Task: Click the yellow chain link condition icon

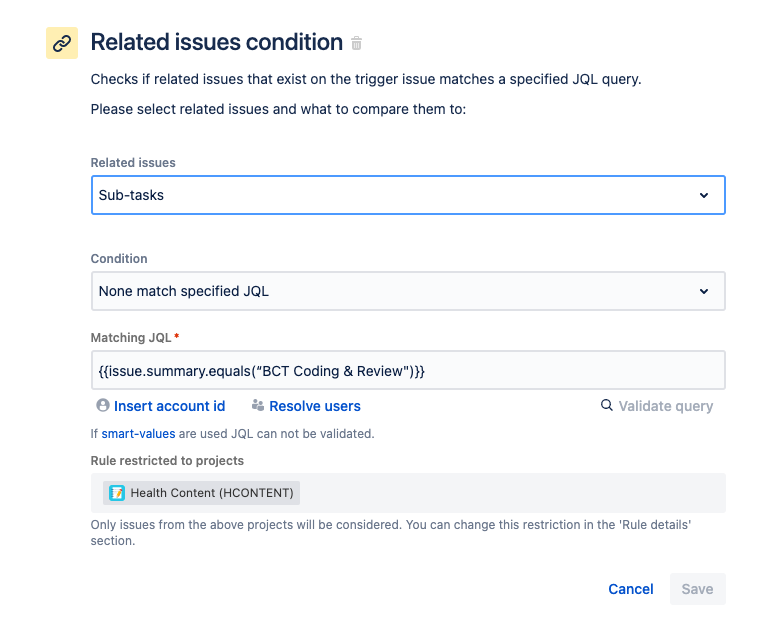Action: [x=62, y=43]
